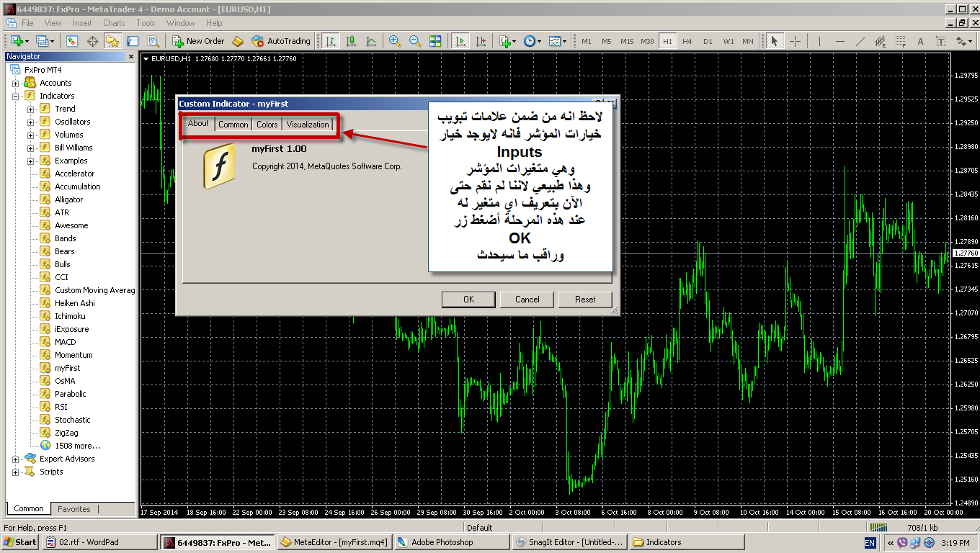Viewport: 980px width, 553px height.
Task: Draw a vertical line tool
Action: tap(819, 41)
